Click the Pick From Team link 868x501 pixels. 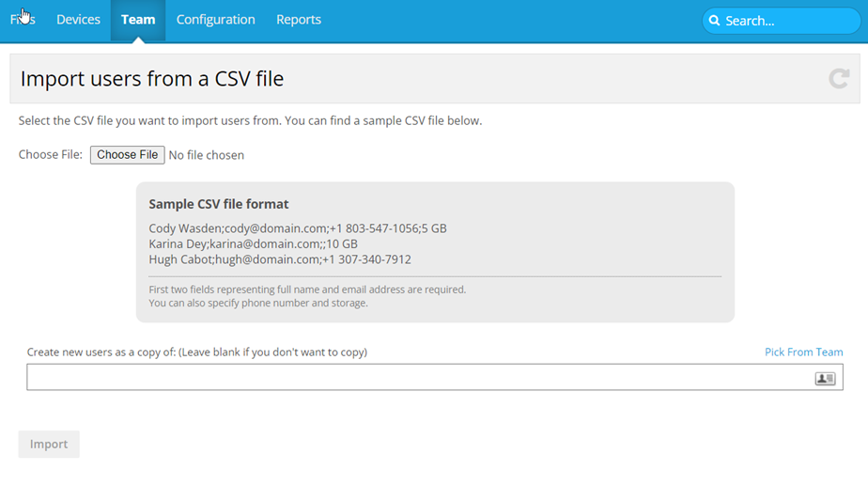(x=803, y=352)
